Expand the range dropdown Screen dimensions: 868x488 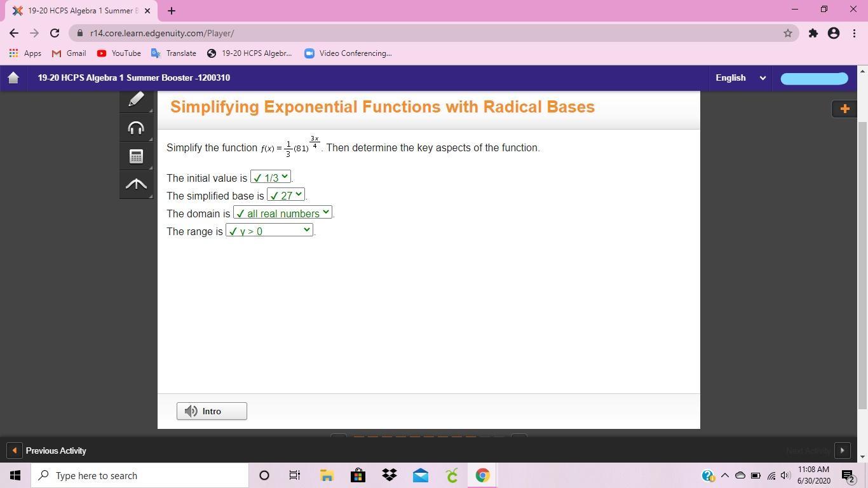pos(269,231)
